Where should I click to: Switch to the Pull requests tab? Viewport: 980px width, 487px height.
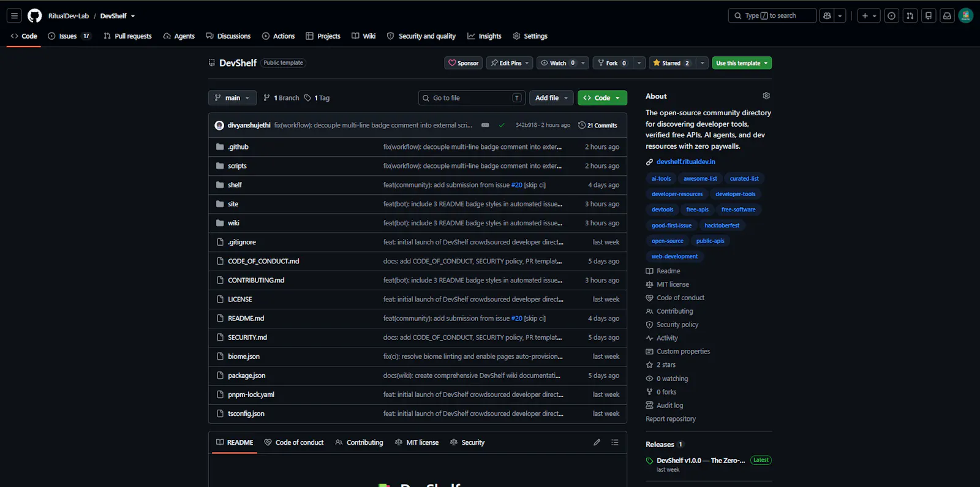click(x=127, y=36)
